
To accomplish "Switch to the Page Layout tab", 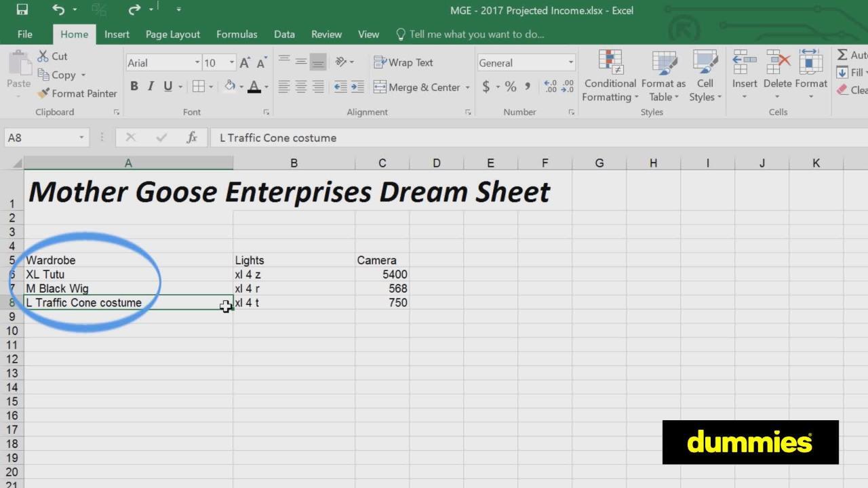I will coord(173,34).
